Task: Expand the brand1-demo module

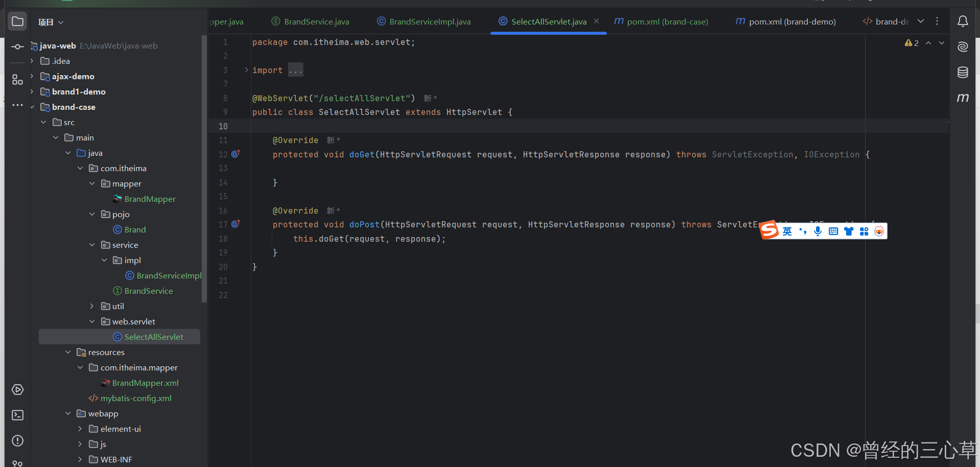Action: (32, 91)
